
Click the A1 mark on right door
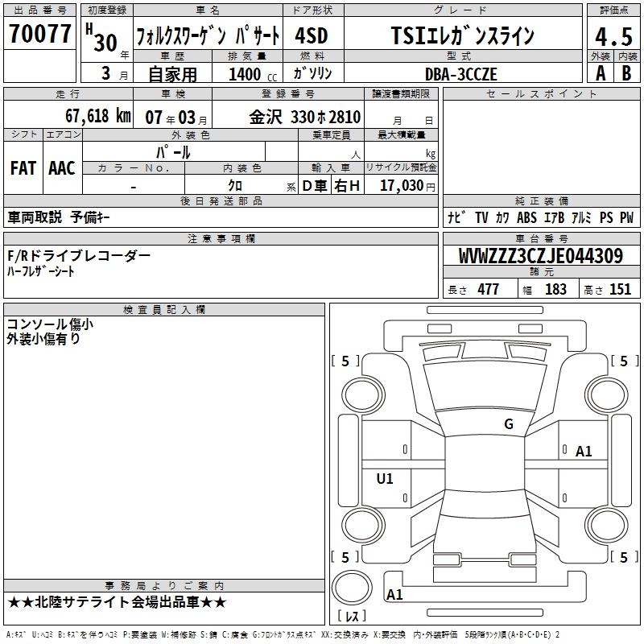click(x=583, y=452)
